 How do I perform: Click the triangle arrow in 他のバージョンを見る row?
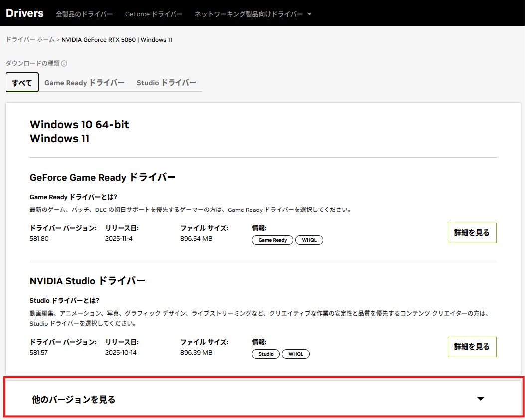coord(481,398)
